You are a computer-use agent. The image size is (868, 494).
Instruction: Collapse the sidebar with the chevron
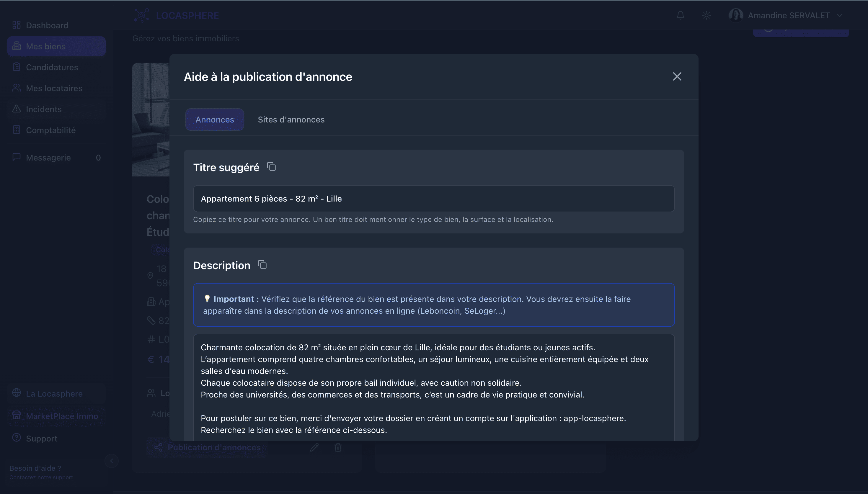(111, 461)
